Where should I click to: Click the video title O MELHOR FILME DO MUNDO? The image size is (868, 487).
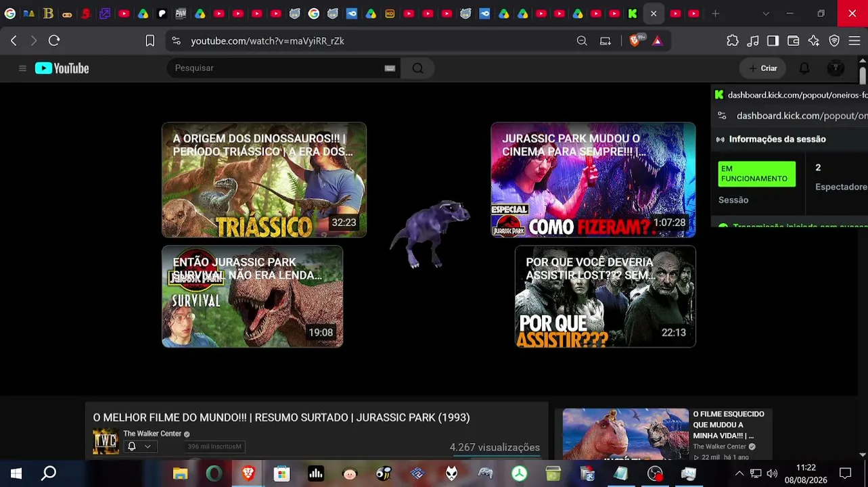(281, 418)
